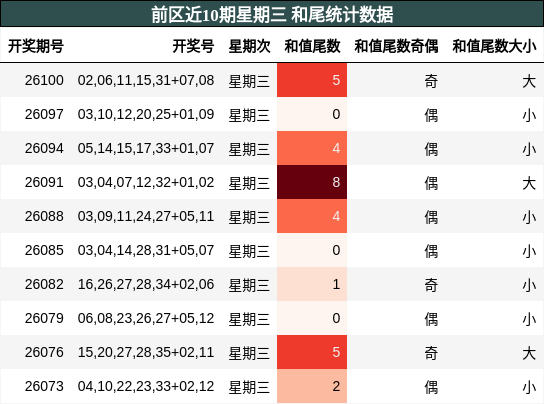Click the 开奖期号 column header
The image size is (544, 404).
coord(36,46)
